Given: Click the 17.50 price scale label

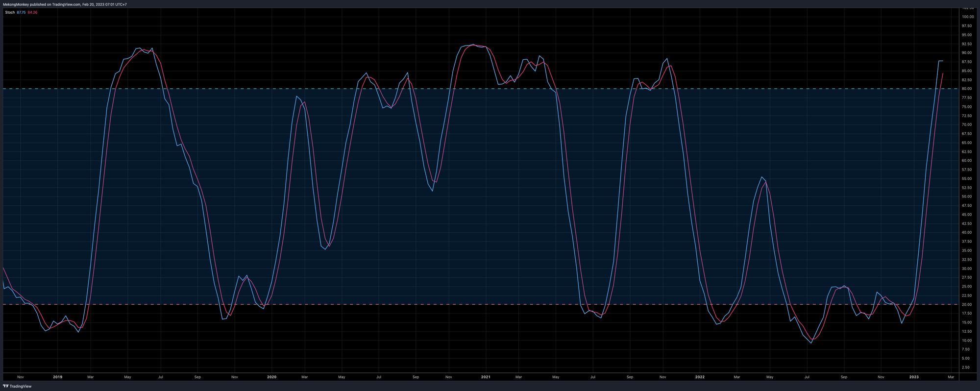Looking at the screenshot, I should pos(968,313).
